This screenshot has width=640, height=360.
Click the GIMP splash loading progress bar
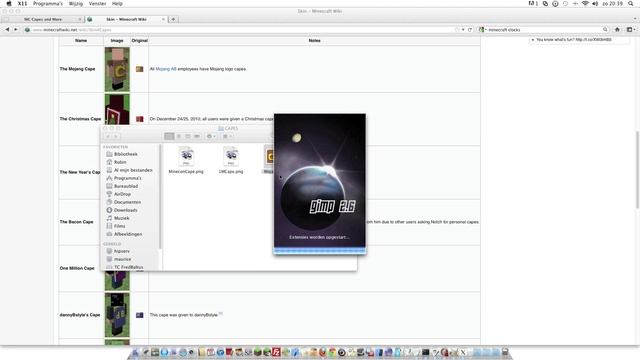pos(320,250)
